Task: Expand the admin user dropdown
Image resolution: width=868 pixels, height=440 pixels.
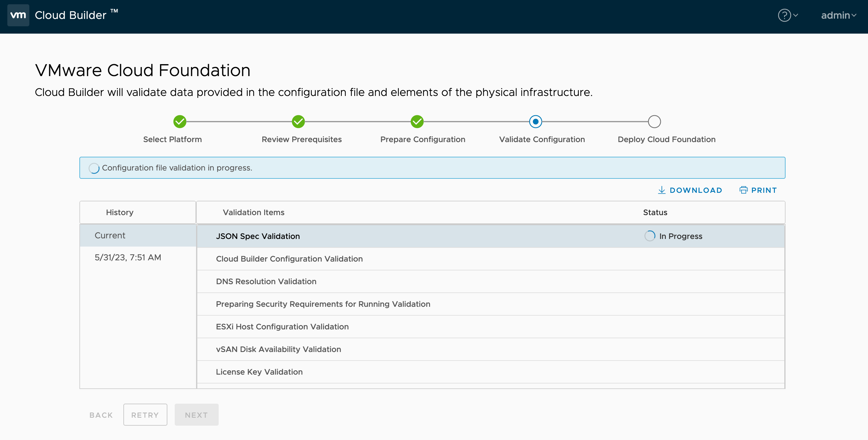Action: tap(838, 15)
